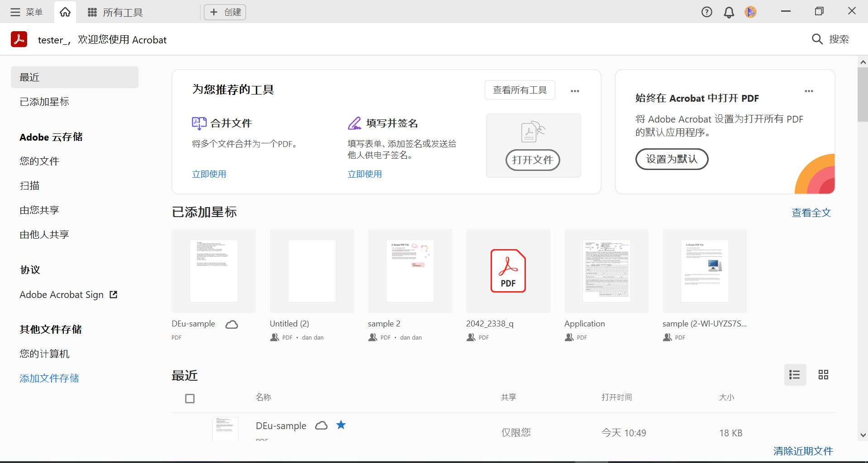Open the recommended tools overflow menu
The width and height of the screenshot is (868, 463).
[575, 90]
